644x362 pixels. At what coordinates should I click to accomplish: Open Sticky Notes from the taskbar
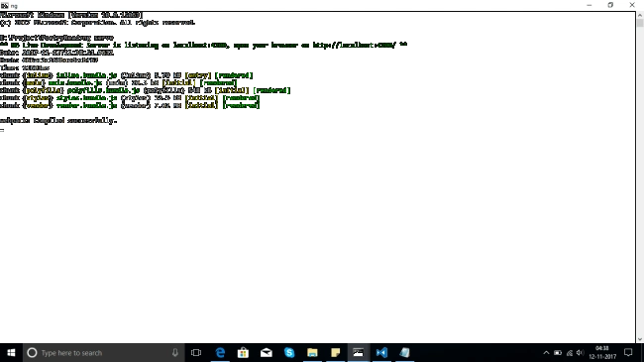335,352
